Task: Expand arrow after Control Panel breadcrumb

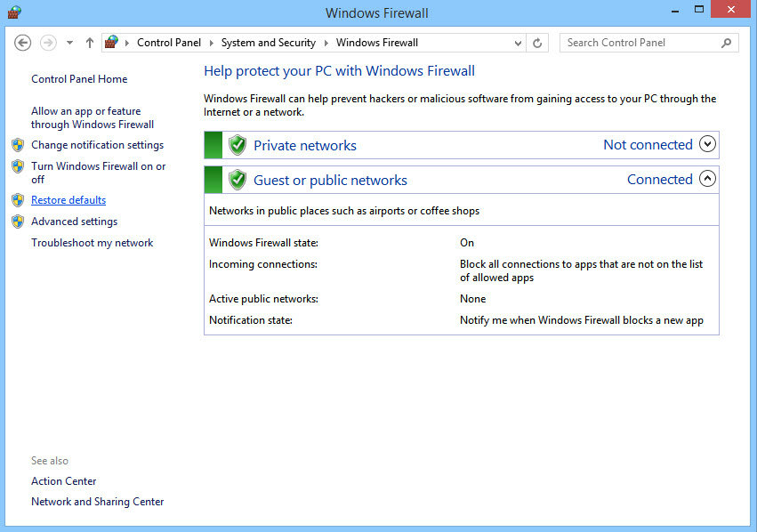Action: pyautogui.click(x=211, y=43)
